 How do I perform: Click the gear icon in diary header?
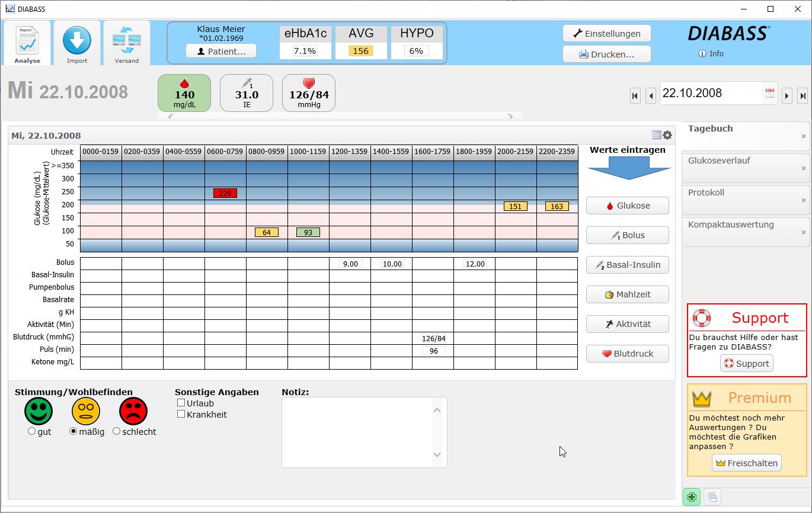pyautogui.click(x=667, y=135)
